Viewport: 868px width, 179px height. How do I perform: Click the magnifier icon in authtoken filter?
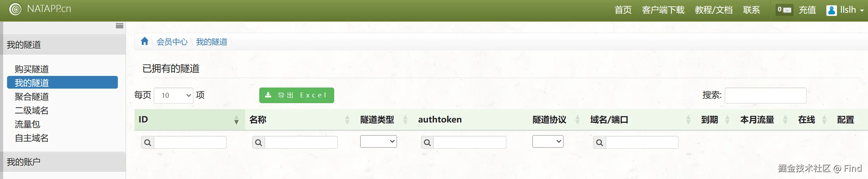[x=427, y=142]
